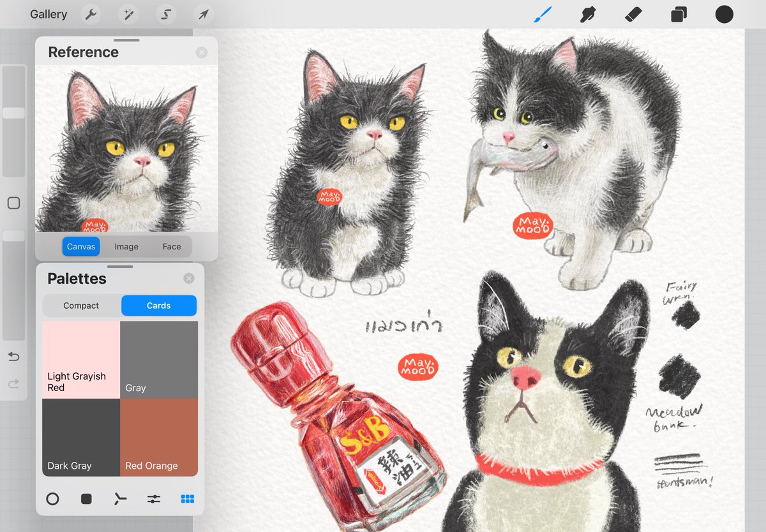Screen dimensions: 766x532
Task: Select the Eraser tool
Action: 633,14
